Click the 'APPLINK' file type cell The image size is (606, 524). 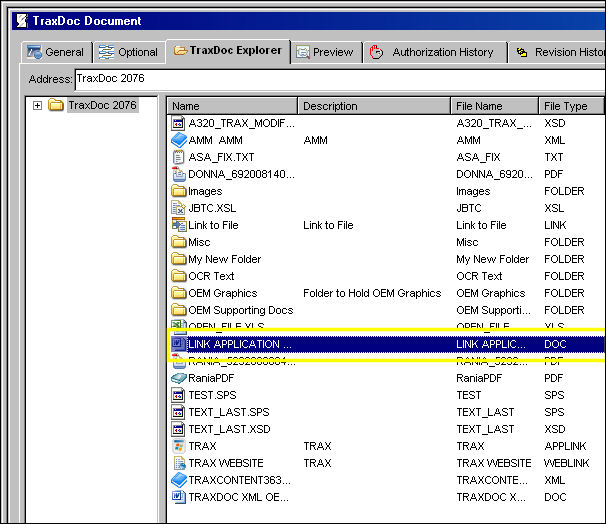pyautogui.click(x=565, y=446)
